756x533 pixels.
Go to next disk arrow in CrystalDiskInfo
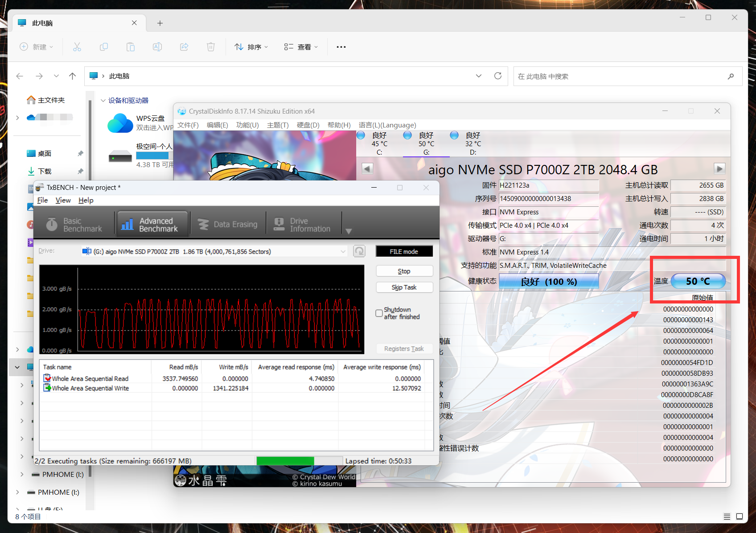click(x=719, y=168)
